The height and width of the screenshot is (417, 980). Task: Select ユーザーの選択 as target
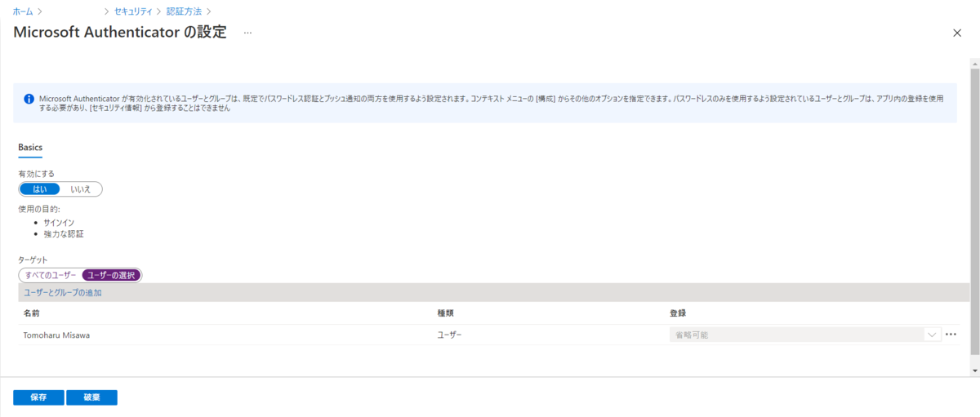click(x=112, y=275)
